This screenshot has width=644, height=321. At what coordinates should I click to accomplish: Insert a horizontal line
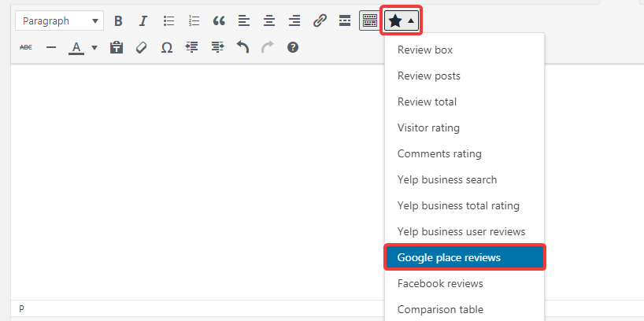click(51, 48)
